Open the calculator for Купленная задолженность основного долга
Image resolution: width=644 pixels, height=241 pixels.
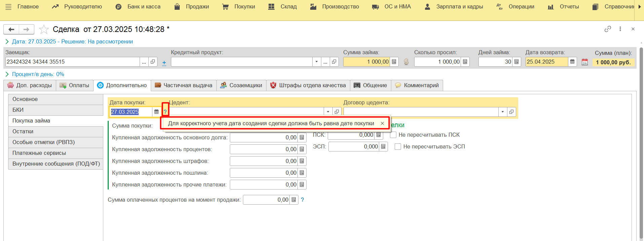[x=302, y=137]
